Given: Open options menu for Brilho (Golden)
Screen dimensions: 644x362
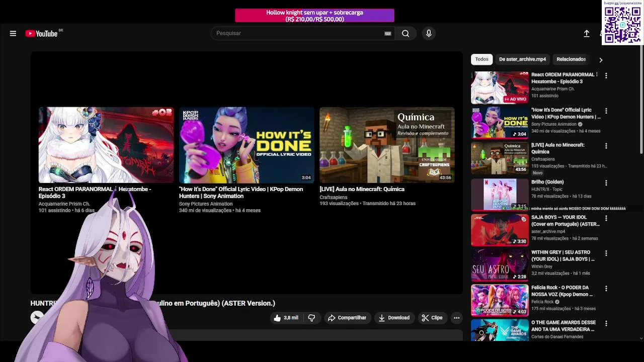Looking at the screenshot, I should click(x=606, y=183).
